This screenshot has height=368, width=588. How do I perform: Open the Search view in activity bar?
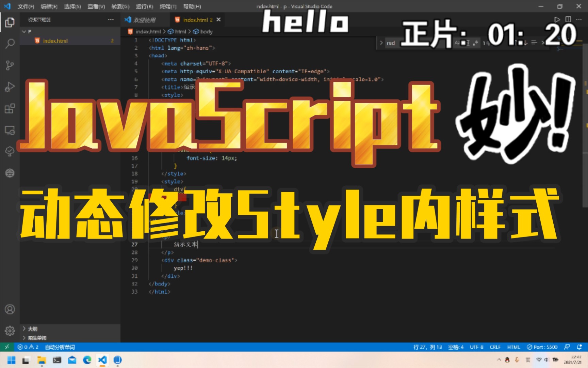10,44
